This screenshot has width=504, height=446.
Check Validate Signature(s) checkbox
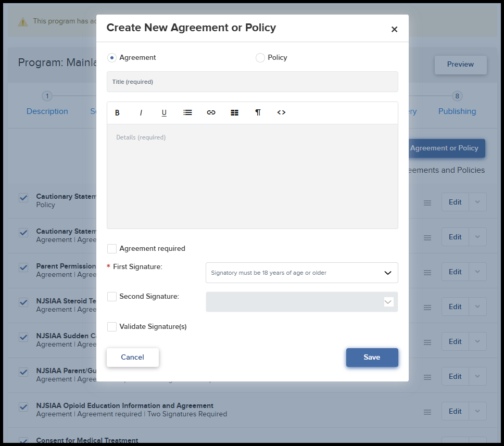tap(112, 327)
